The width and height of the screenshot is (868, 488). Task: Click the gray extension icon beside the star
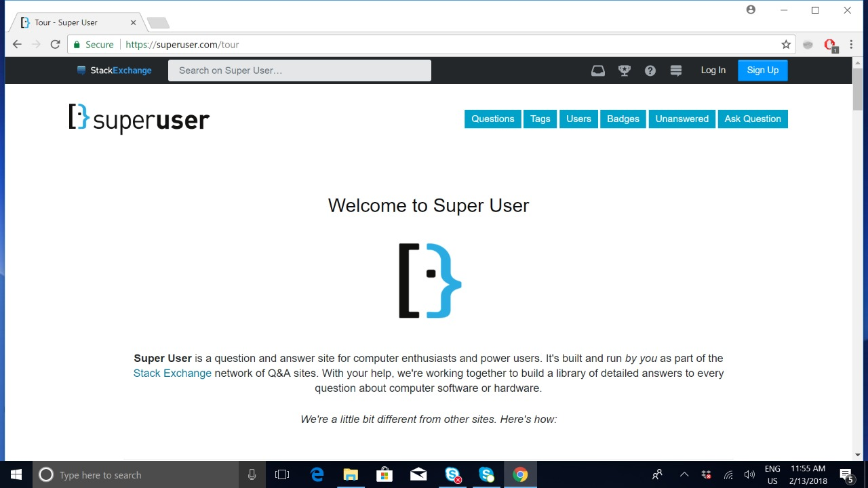coord(808,45)
